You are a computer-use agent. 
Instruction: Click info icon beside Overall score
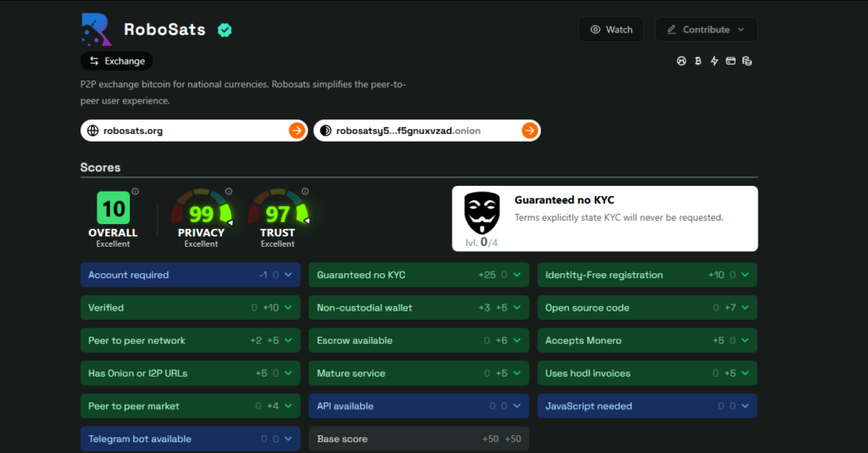pos(135,192)
